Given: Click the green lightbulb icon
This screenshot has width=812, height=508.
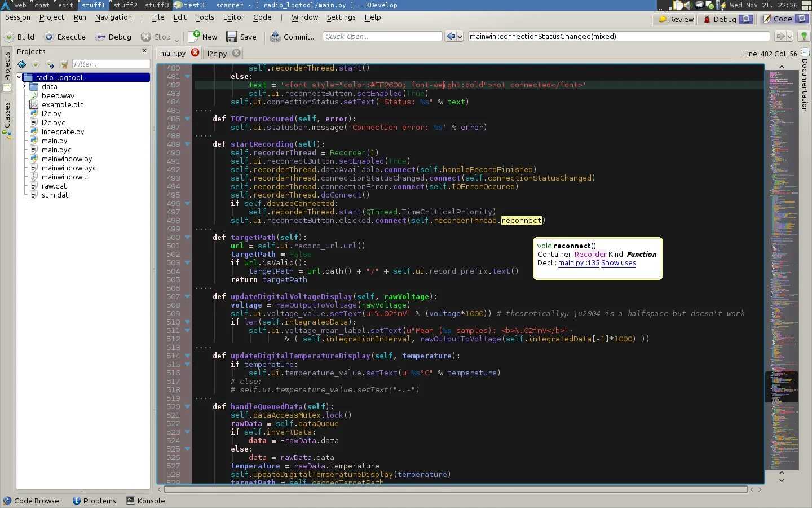Looking at the screenshot, I should [804, 36].
